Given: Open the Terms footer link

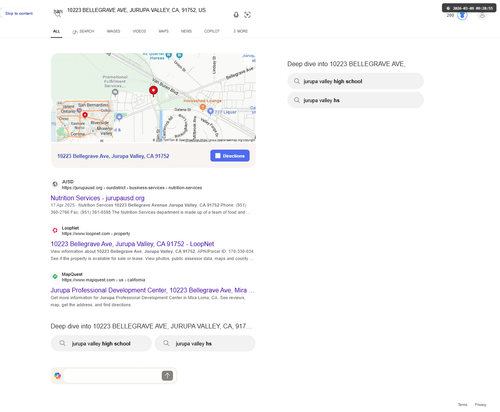Looking at the screenshot, I should tap(462, 405).
